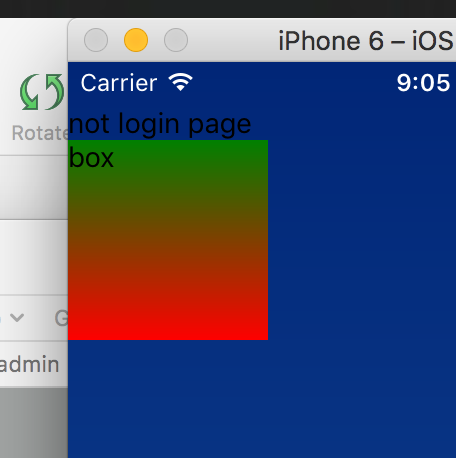Screen dimensions: 456x458
Task: Click the Wi-Fi icon in status bar
Action: 180,82
